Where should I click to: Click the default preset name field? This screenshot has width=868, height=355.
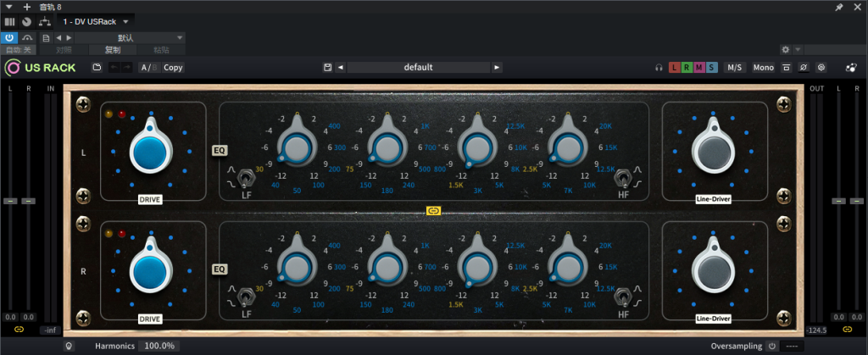[419, 68]
